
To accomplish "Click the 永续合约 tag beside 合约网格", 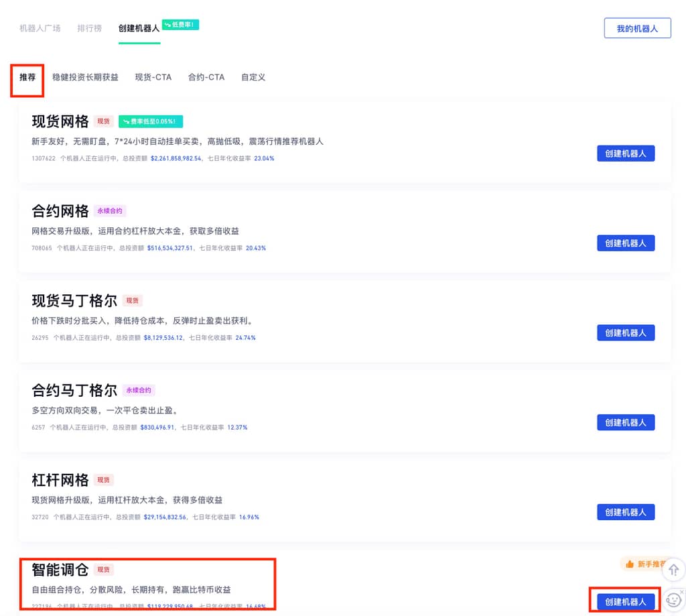I will click(111, 211).
